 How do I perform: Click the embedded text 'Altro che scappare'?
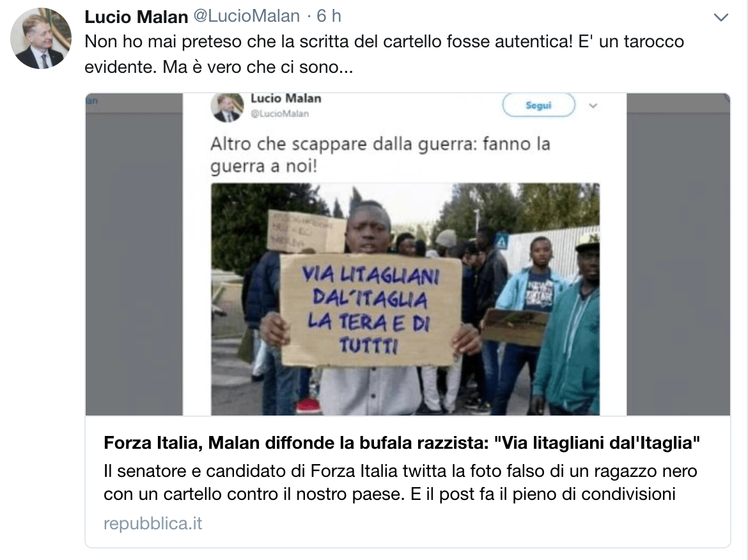pos(380,155)
